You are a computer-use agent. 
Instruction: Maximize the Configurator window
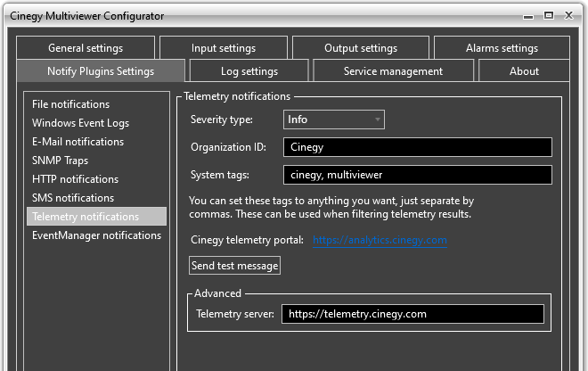pos(549,15)
